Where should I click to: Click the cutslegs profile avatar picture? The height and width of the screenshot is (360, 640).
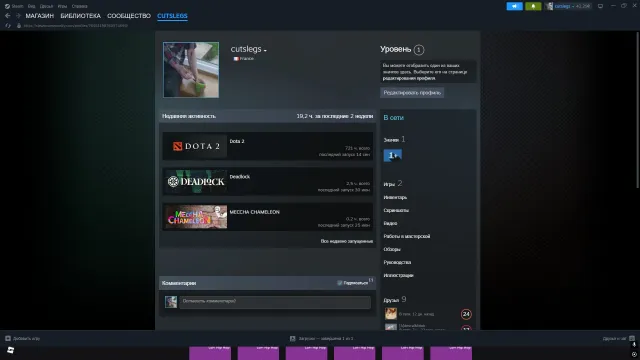(x=191, y=70)
